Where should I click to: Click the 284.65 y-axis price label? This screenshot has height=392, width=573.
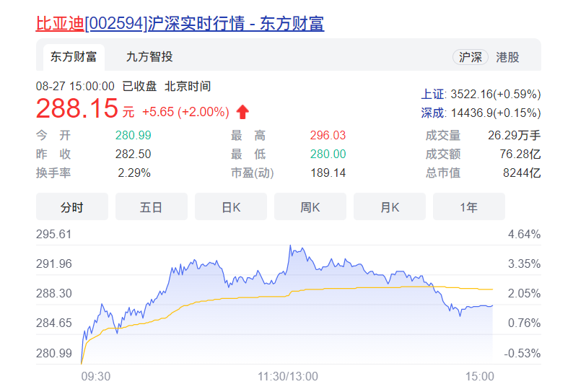pos(53,323)
